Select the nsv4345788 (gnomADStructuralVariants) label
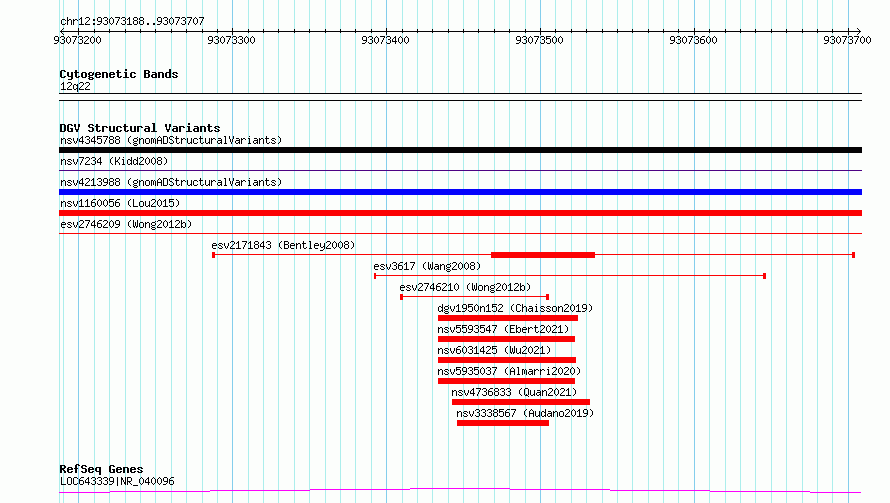Screen dimensions: 890x503 pos(171,140)
